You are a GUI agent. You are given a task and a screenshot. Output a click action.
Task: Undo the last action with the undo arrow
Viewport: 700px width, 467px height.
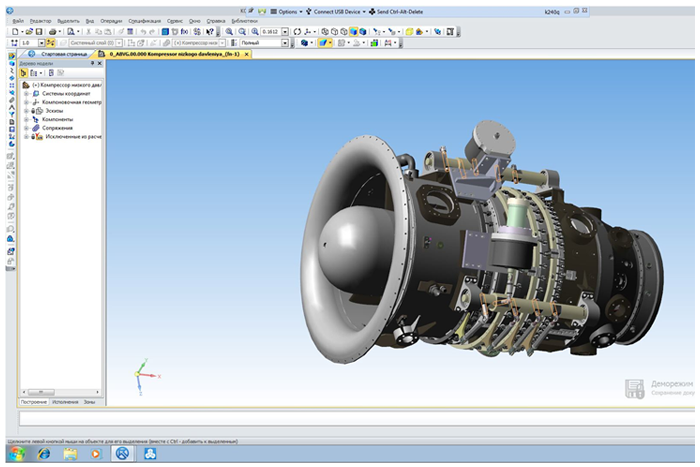143,32
